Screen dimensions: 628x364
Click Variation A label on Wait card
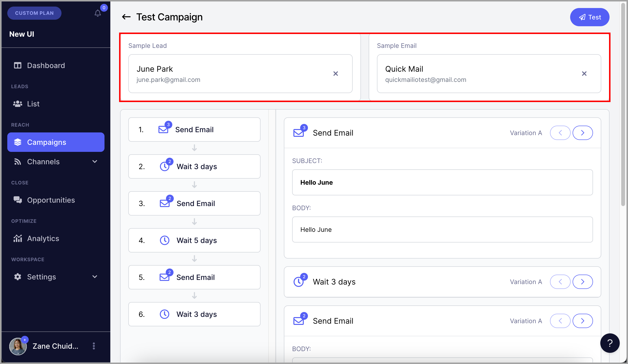(526, 282)
